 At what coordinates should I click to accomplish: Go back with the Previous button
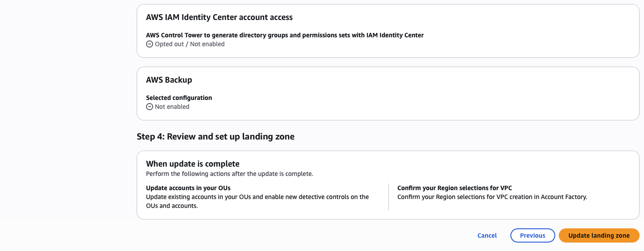pyautogui.click(x=532, y=235)
